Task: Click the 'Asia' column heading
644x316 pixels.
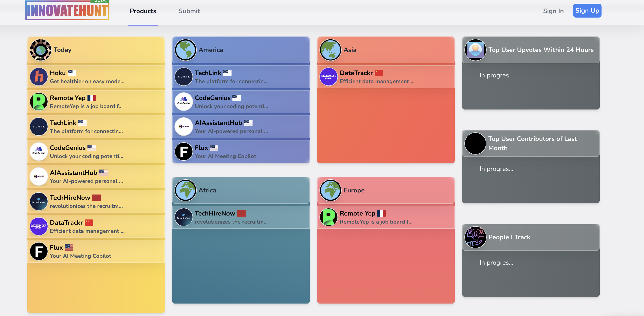Action: (x=350, y=50)
